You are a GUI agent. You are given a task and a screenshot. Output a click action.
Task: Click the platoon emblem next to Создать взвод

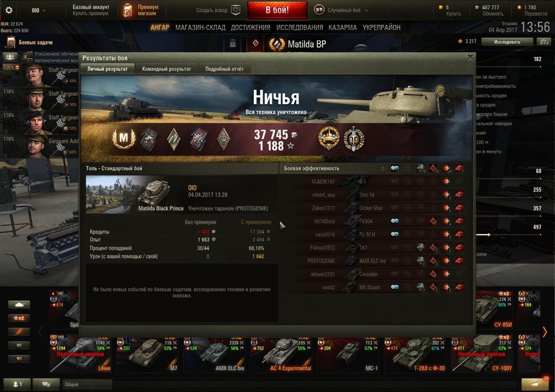(235, 10)
